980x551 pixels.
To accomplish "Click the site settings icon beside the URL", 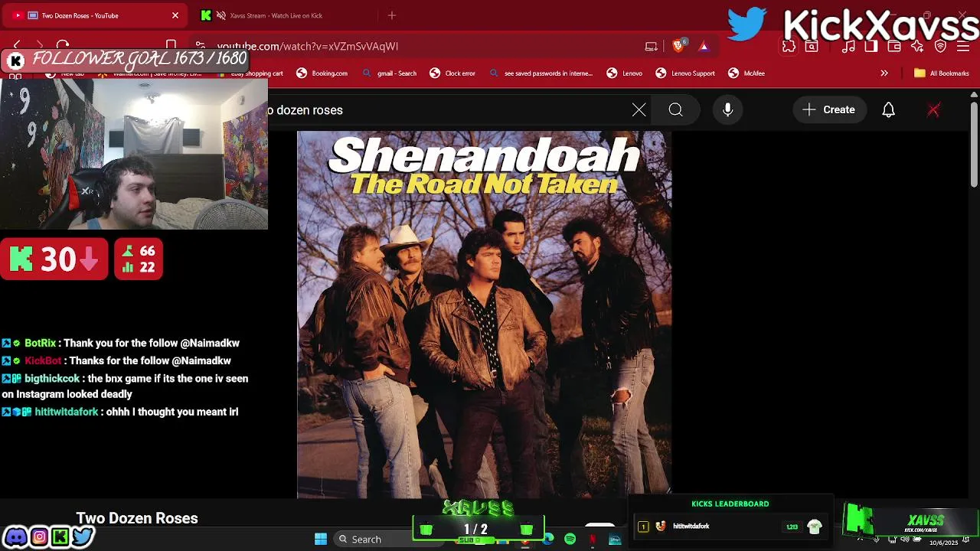I will pos(200,46).
